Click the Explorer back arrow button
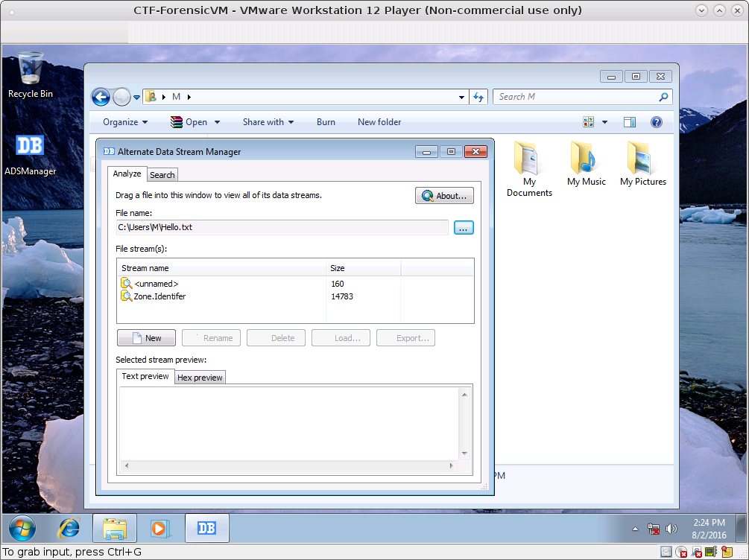 pos(101,97)
